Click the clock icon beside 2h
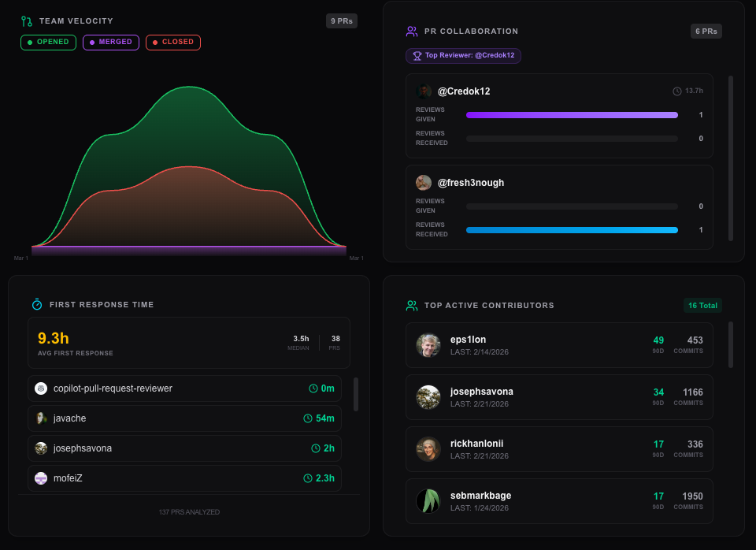This screenshot has height=550, width=756. click(x=316, y=448)
